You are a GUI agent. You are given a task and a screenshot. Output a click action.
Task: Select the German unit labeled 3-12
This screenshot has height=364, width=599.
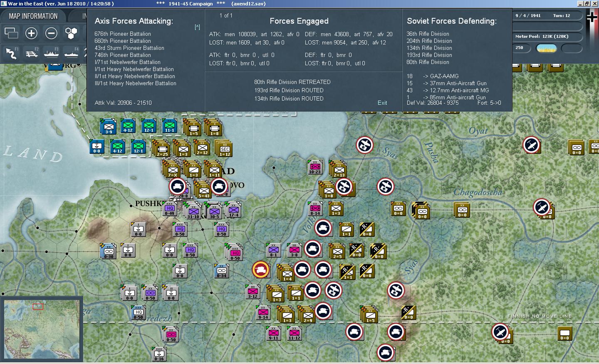coord(252,292)
